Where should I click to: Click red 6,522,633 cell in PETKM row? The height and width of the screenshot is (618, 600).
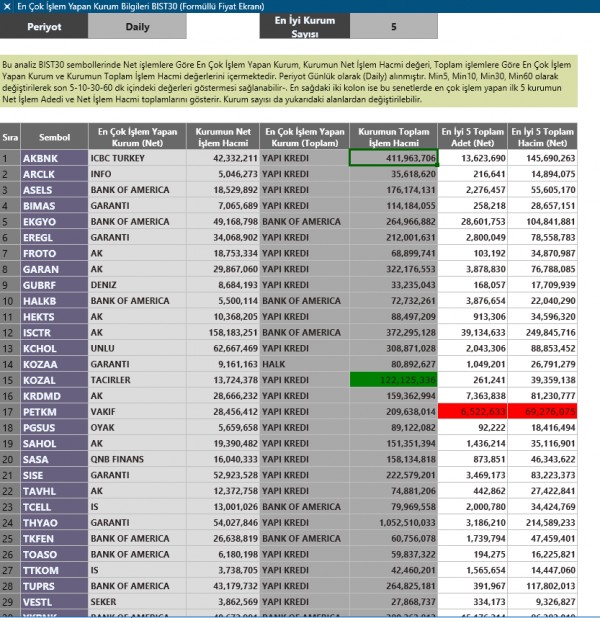pyautogui.click(x=473, y=411)
